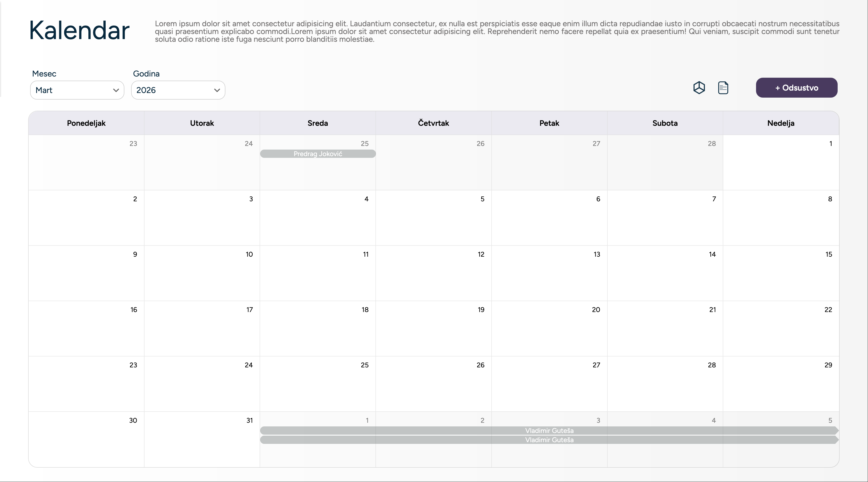
Task: Select day 21 in the calendar
Action: pos(665,328)
